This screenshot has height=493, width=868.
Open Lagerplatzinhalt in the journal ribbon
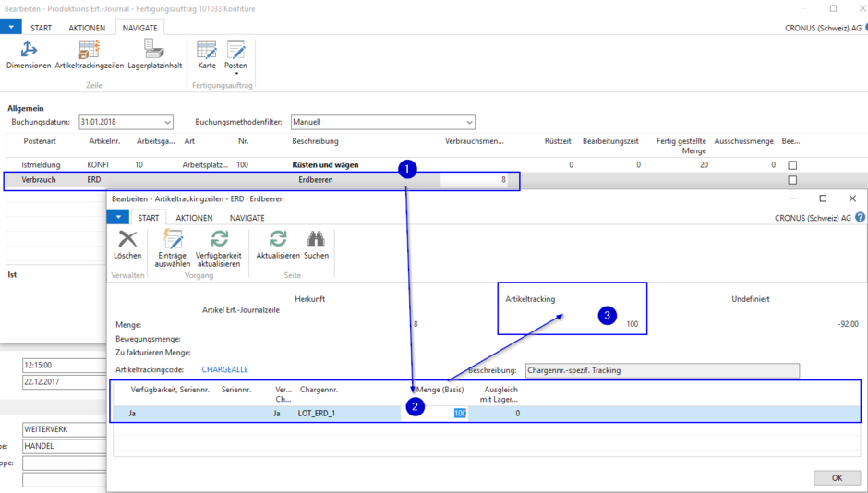(154, 54)
